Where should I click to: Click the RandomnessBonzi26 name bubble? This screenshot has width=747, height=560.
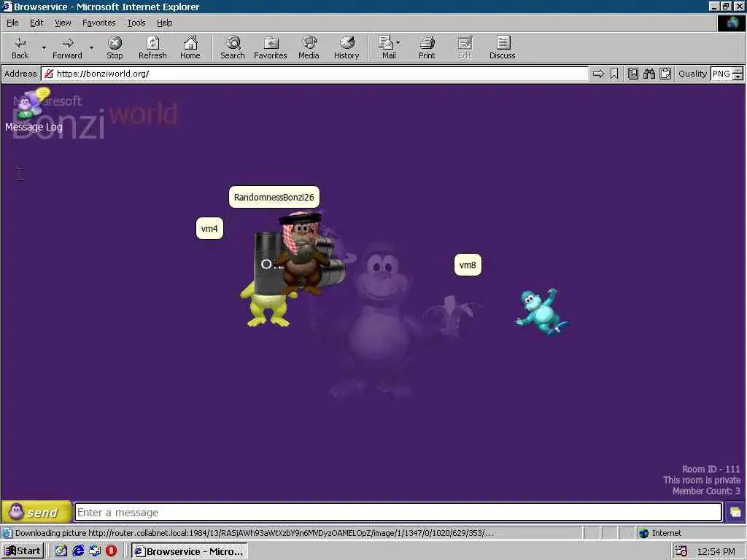click(274, 197)
